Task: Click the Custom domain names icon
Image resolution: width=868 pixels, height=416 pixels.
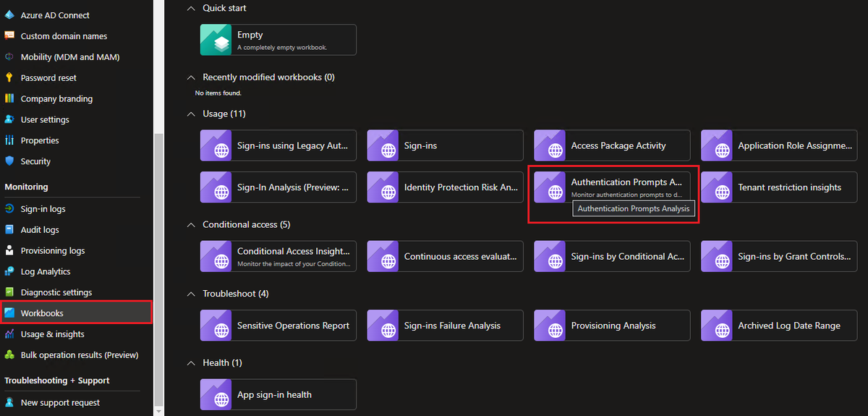Action: [9, 36]
